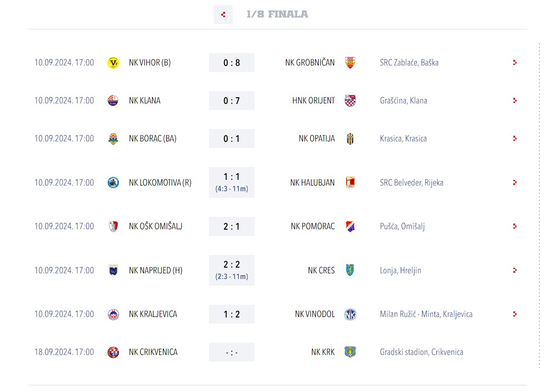Click the dotted vertical scrollbar on the right

click(539, 205)
